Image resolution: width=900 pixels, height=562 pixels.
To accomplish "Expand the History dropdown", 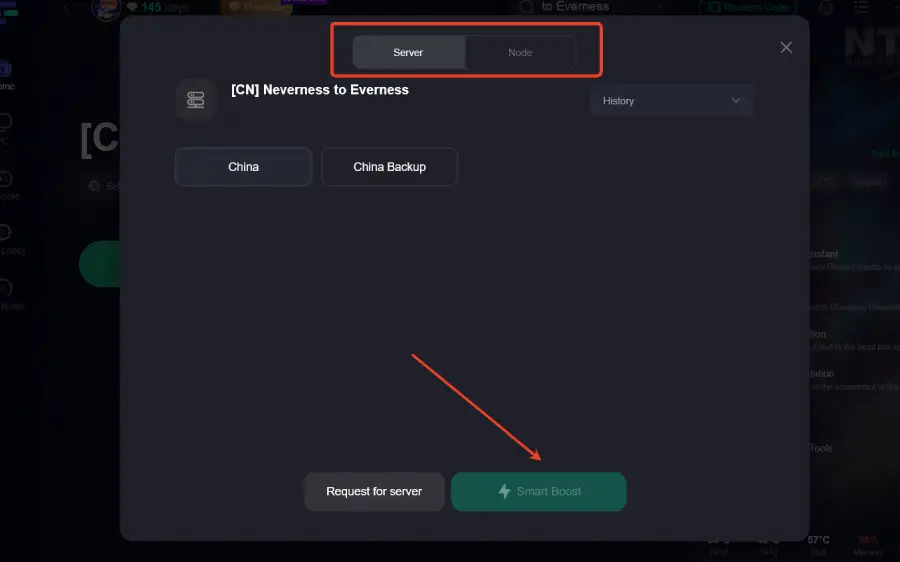I will click(671, 101).
